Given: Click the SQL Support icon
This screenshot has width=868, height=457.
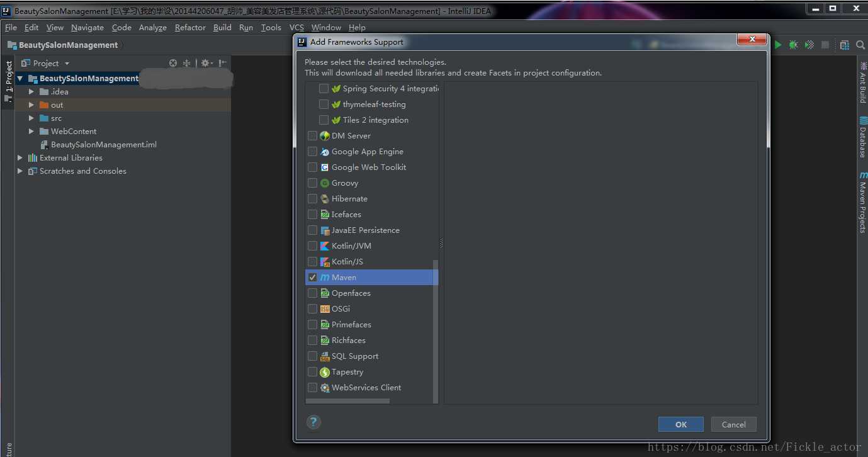Looking at the screenshot, I should tap(325, 356).
